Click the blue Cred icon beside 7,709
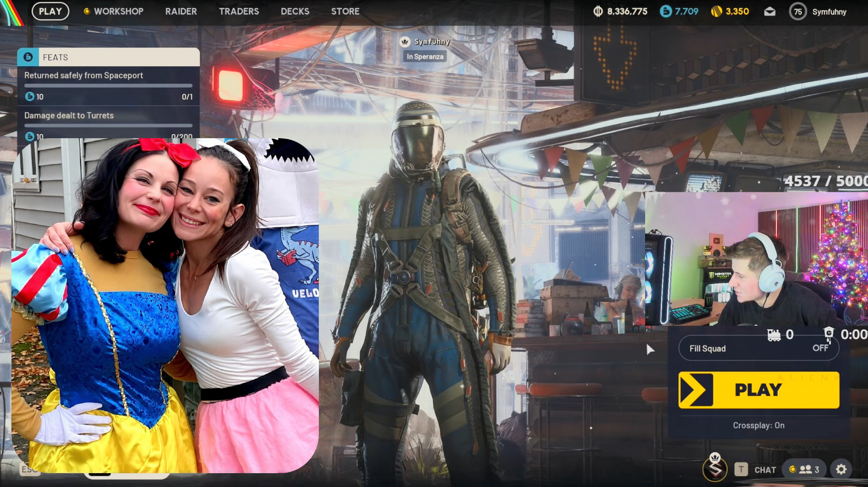Screen dimensions: 868x487 [666, 11]
